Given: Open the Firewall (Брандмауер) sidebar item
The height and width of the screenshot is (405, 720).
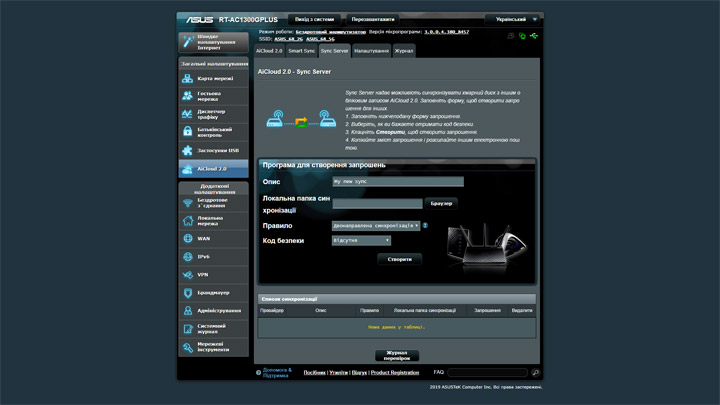Looking at the screenshot, I should click(x=214, y=292).
